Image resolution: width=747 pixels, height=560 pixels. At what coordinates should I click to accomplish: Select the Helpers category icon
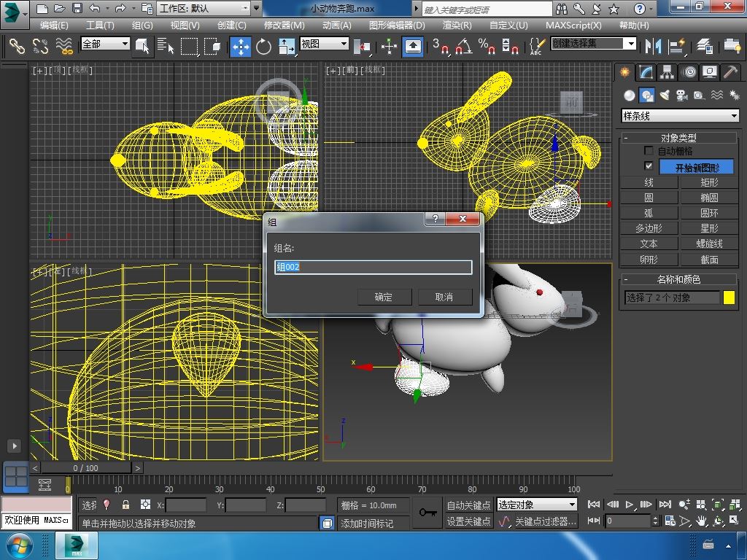[699, 96]
